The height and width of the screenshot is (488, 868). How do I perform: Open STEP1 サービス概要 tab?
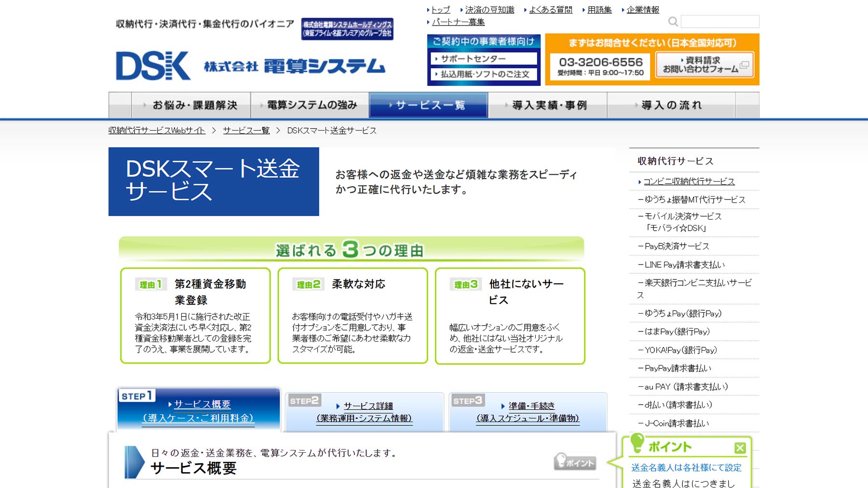(x=199, y=409)
